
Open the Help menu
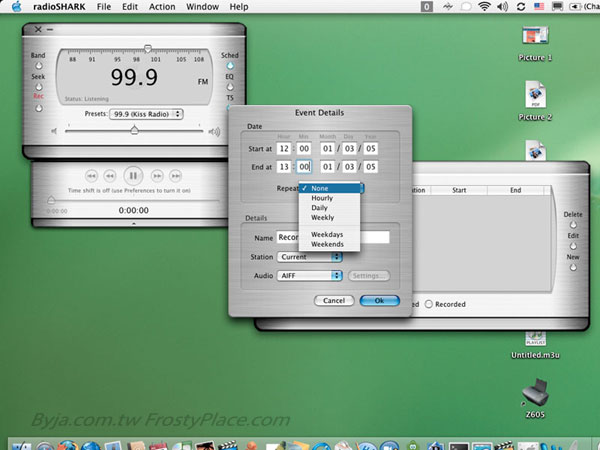pos(239,7)
